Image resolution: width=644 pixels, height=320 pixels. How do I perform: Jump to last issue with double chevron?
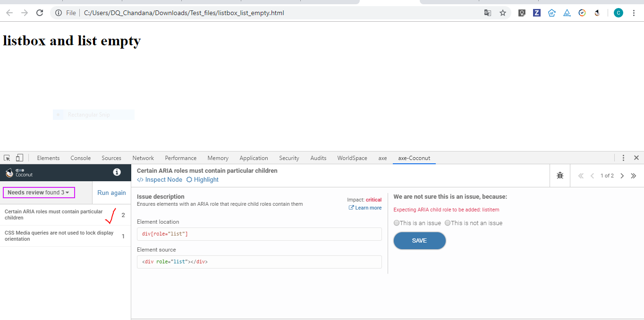point(633,175)
